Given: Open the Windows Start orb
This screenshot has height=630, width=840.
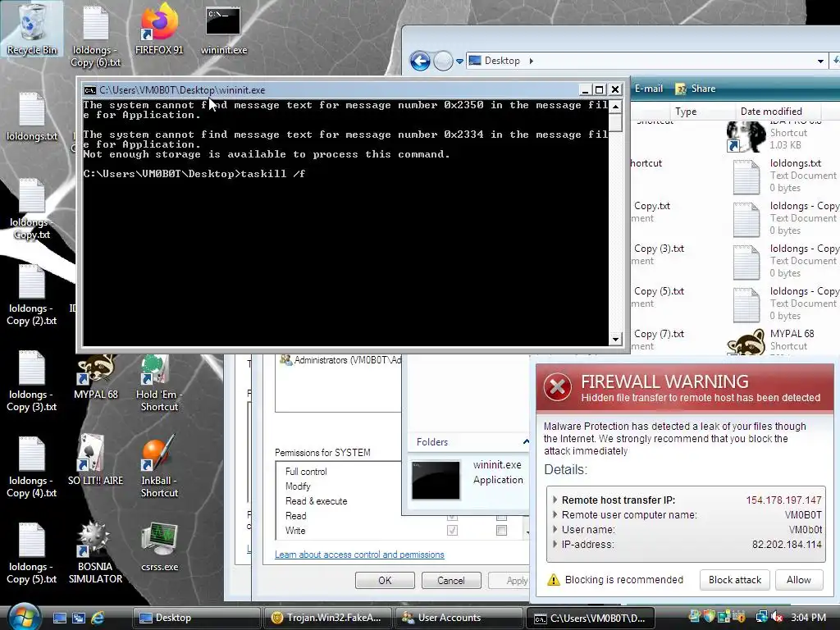Looking at the screenshot, I should (x=24, y=617).
